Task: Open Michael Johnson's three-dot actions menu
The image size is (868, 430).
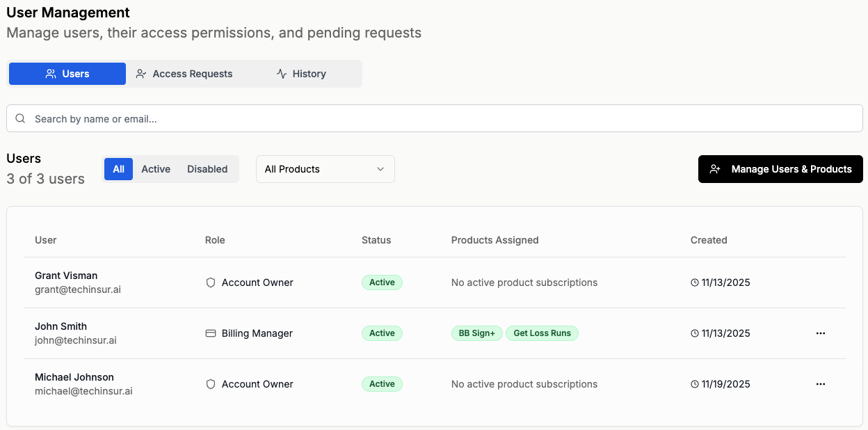Action: (821, 384)
